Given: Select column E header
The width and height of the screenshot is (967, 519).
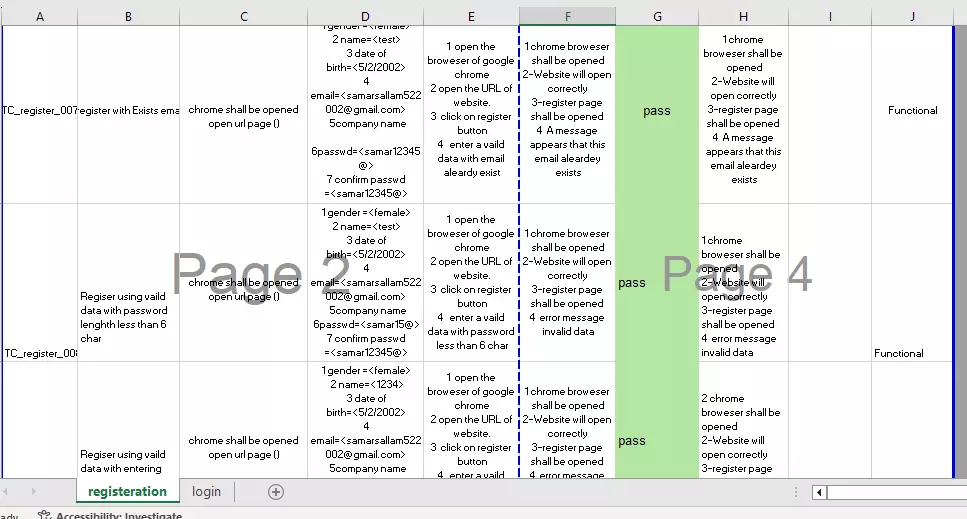Looking at the screenshot, I should click(471, 17).
